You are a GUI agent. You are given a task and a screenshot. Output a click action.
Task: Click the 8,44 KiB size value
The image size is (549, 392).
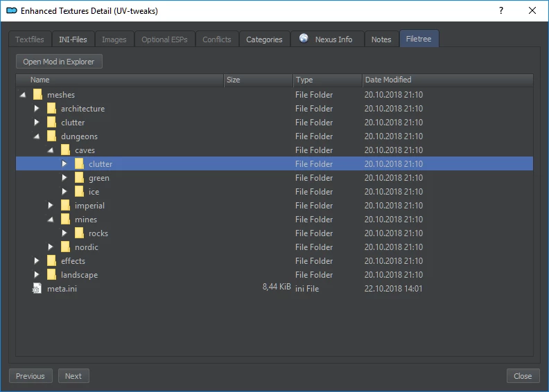click(277, 287)
